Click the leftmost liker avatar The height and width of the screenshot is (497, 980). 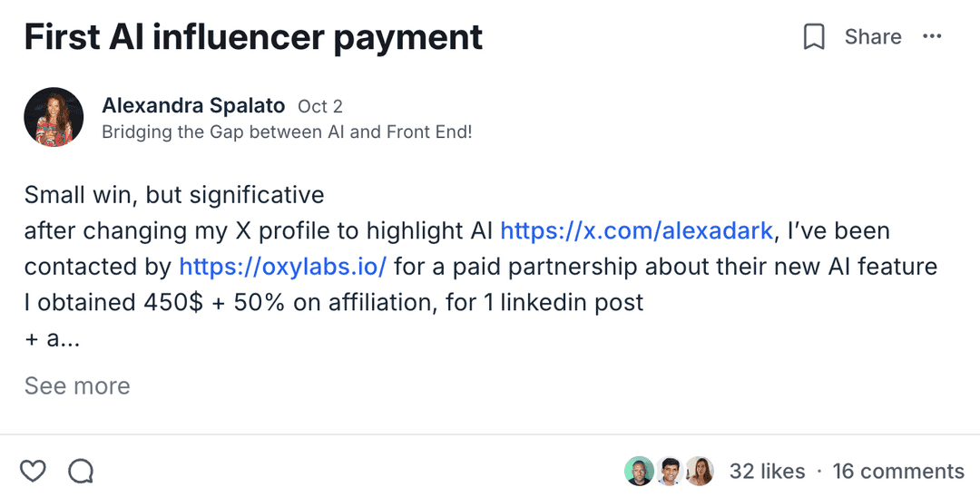point(639,471)
